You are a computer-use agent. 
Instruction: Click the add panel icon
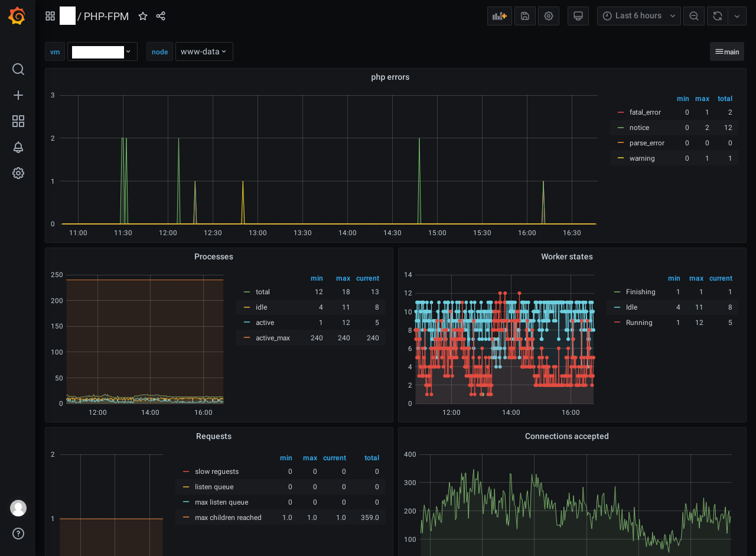[x=500, y=16]
